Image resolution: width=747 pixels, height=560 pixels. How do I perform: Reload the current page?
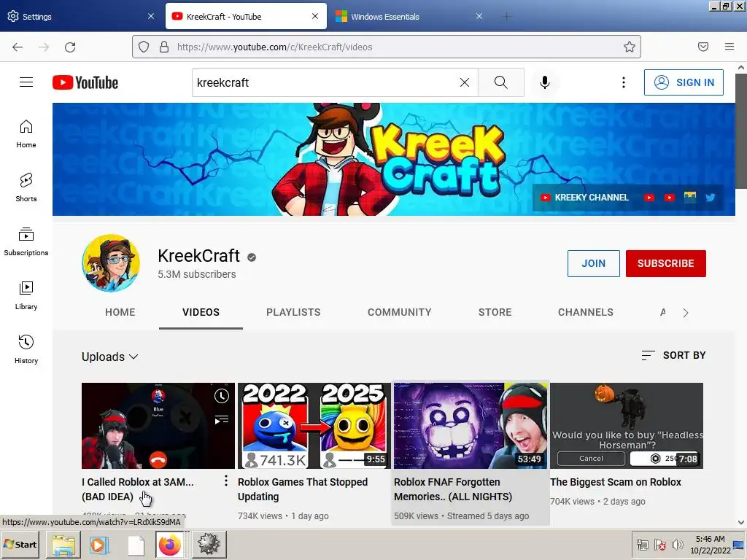point(70,47)
